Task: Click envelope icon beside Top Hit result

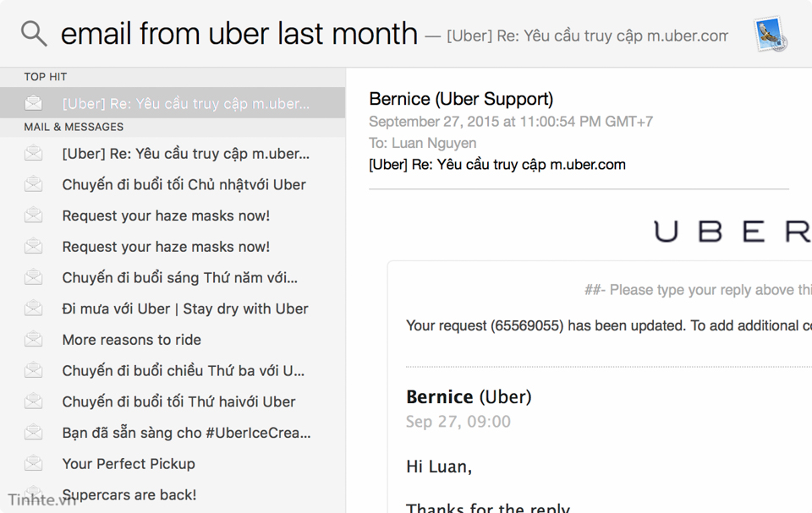Action: (33, 103)
